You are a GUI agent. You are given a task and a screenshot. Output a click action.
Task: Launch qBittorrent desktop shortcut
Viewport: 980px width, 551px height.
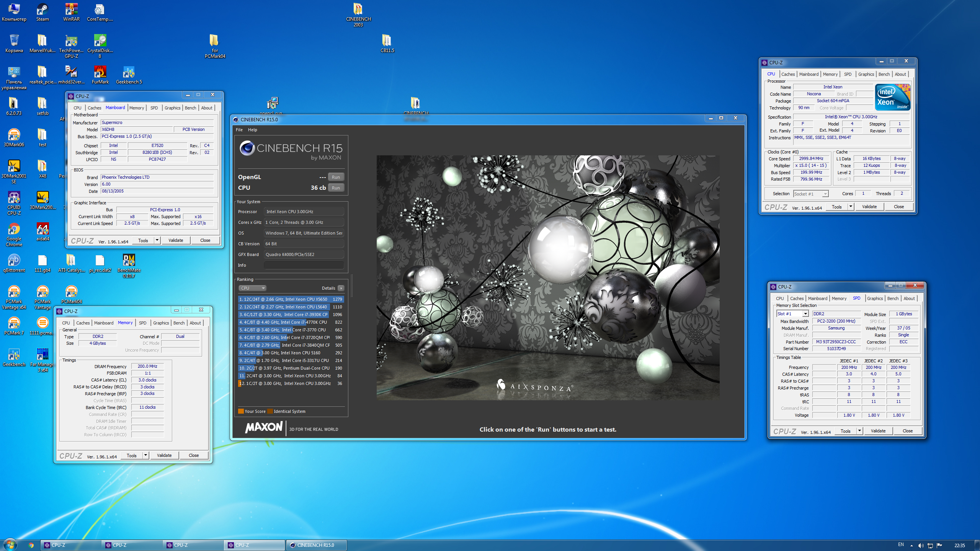point(14,263)
